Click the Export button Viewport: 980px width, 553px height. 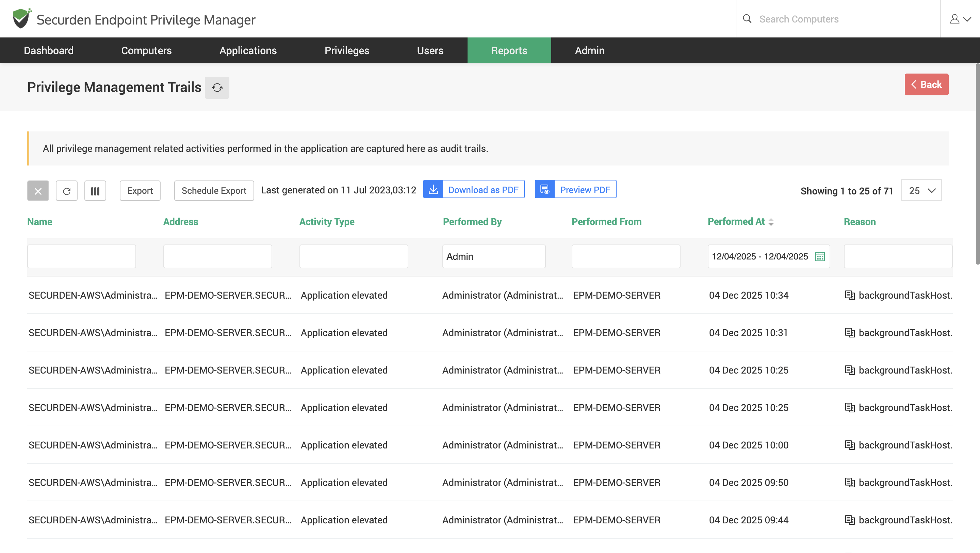(x=140, y=191)
